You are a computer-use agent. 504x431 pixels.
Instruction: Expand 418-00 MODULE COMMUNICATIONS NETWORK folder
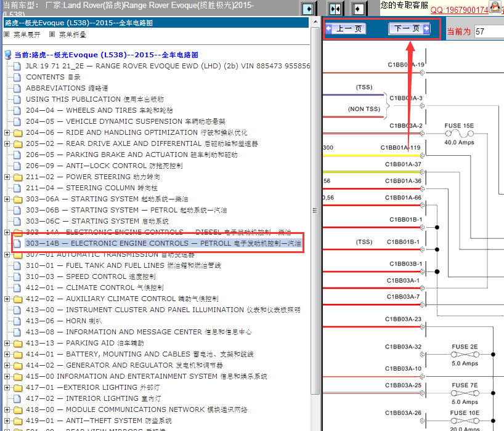click(x=7, y=409)
